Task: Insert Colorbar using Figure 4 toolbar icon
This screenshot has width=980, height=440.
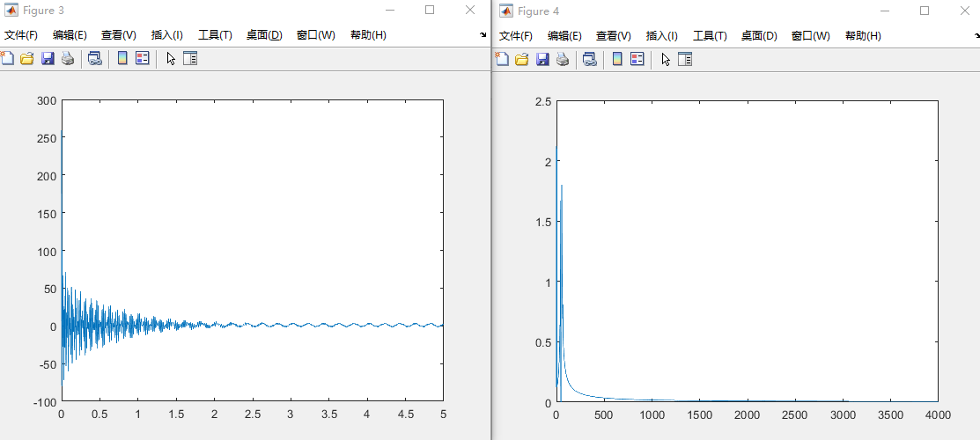Action: [x=617, y=59]
